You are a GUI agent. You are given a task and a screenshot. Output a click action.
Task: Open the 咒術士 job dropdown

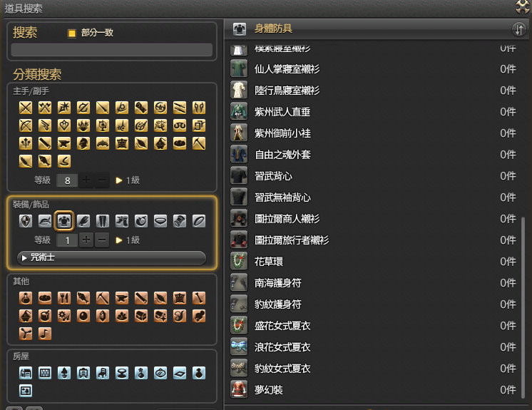pyautogui.click(x=112, y=258)
